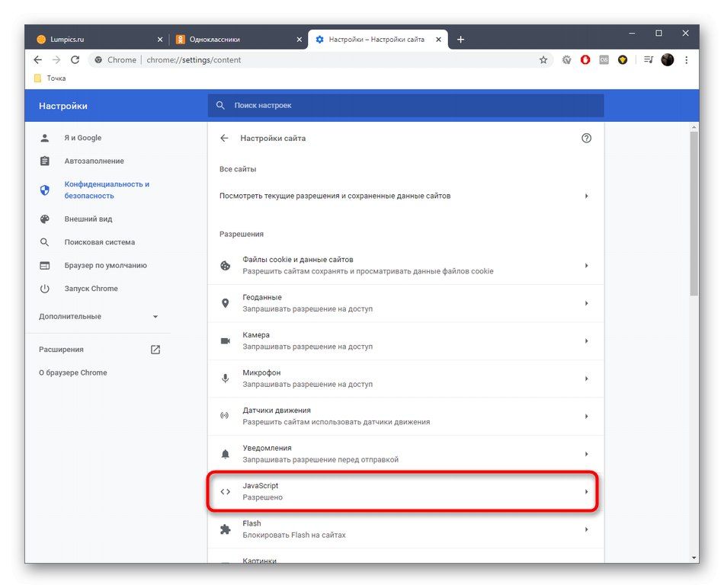The width and height of the screenshot is (724, 588).
Task: Click the yellow shield extension icon
Action: (x=623, y=59)
